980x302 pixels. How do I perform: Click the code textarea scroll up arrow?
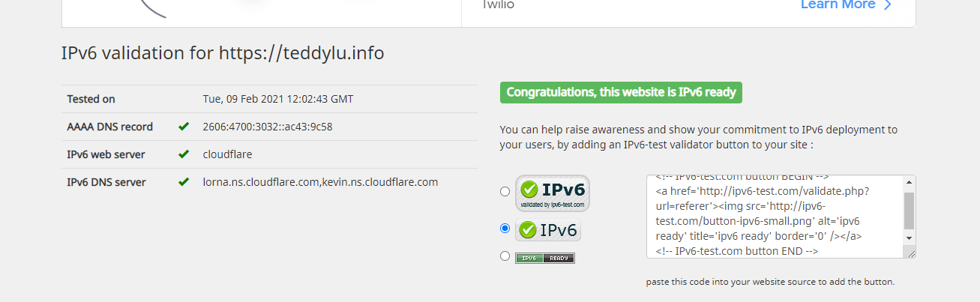pyautogui.click(x=910, y=182)
